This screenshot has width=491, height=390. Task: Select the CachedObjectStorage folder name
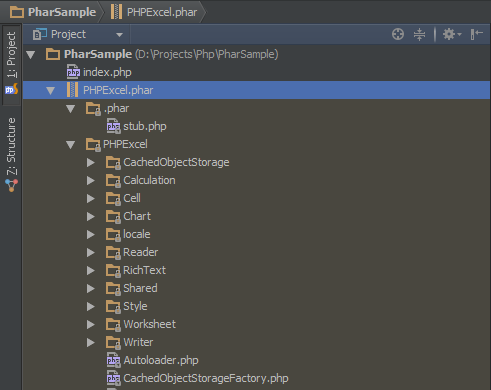click(x=176, y=162)
